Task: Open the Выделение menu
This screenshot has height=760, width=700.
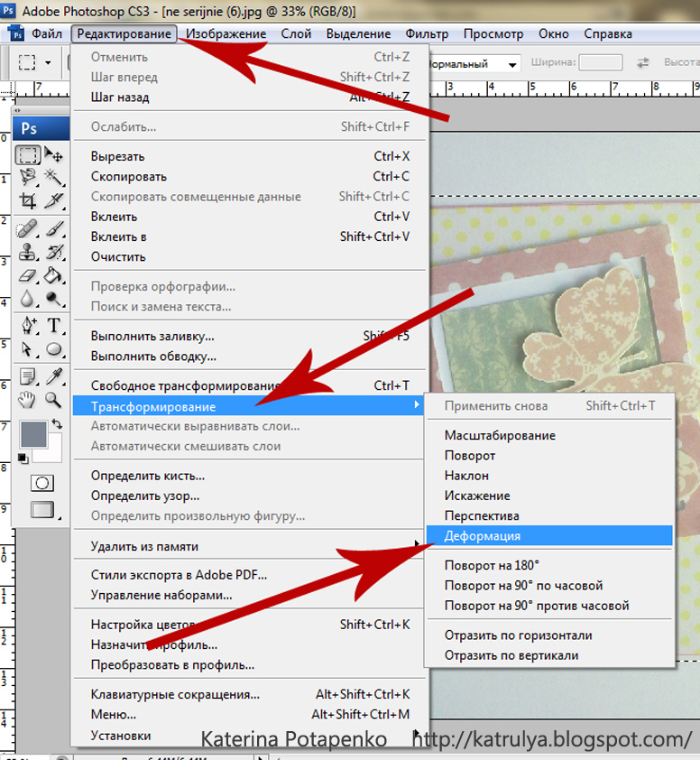Action: point(358,34)
